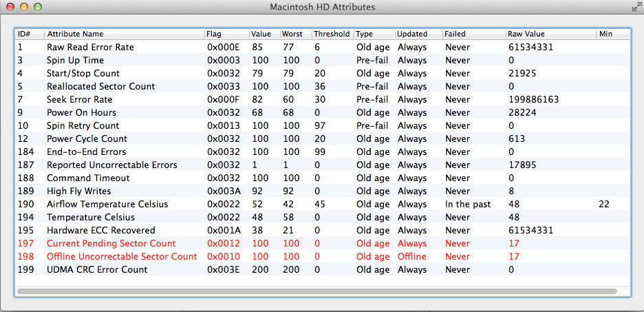Click the green zoom window button

[37, 7]
